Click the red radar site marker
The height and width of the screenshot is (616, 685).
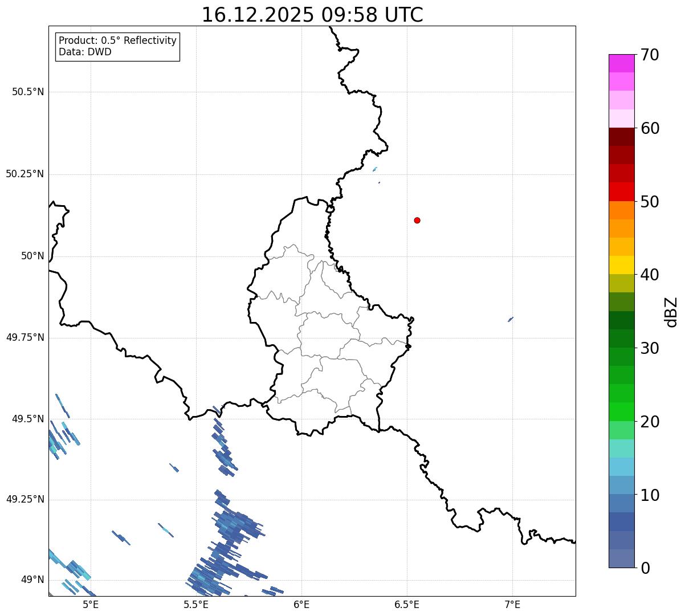[417, 220]
